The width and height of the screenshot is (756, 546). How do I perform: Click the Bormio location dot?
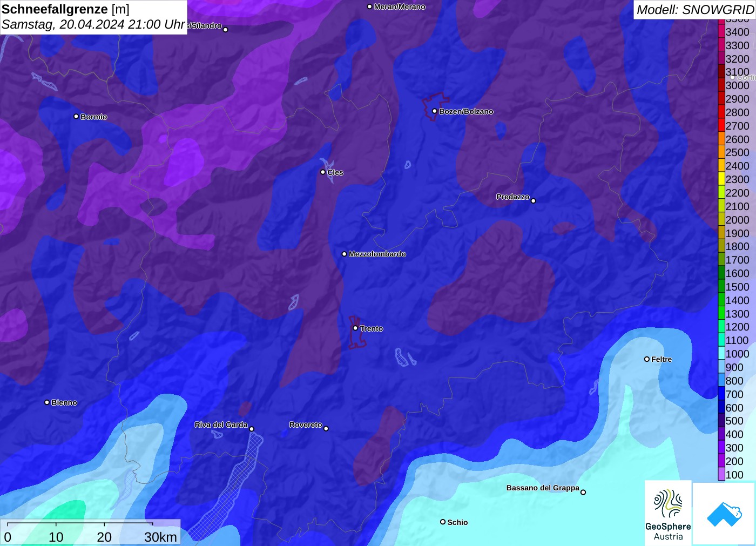76,116
